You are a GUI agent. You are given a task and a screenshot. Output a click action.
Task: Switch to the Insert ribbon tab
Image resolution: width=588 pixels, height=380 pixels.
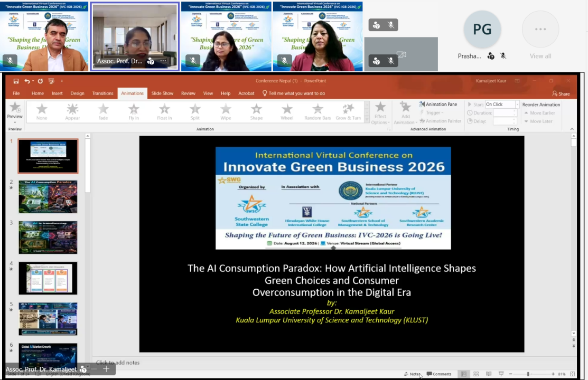click(57, 93)
